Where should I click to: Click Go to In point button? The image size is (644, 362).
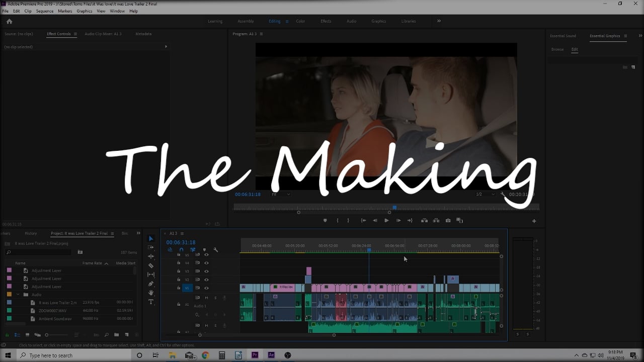pyautogui.click(x=363, y=221)
